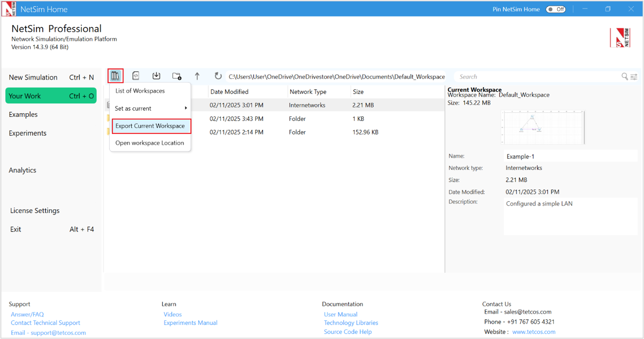This screenshot has height=339, width=644.
Task: Expand the Set as current submenu
Action: click(150, 108)
